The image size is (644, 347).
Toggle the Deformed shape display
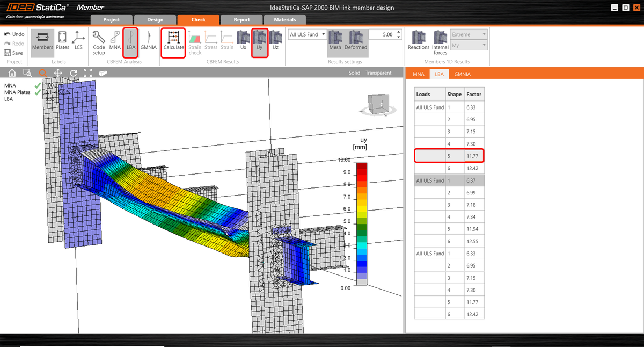coord(355,42)
